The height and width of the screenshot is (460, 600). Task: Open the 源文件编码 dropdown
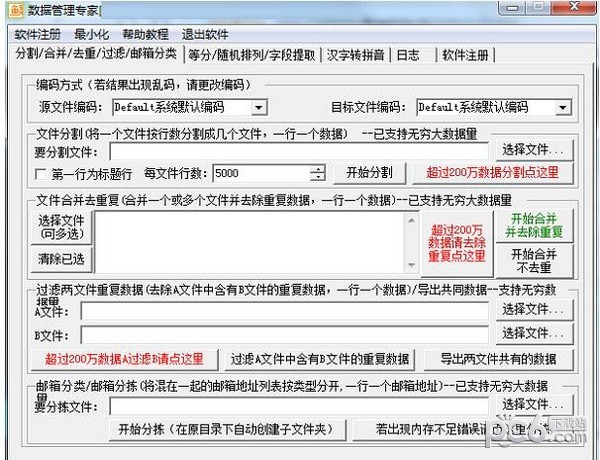tap(259, 107)
